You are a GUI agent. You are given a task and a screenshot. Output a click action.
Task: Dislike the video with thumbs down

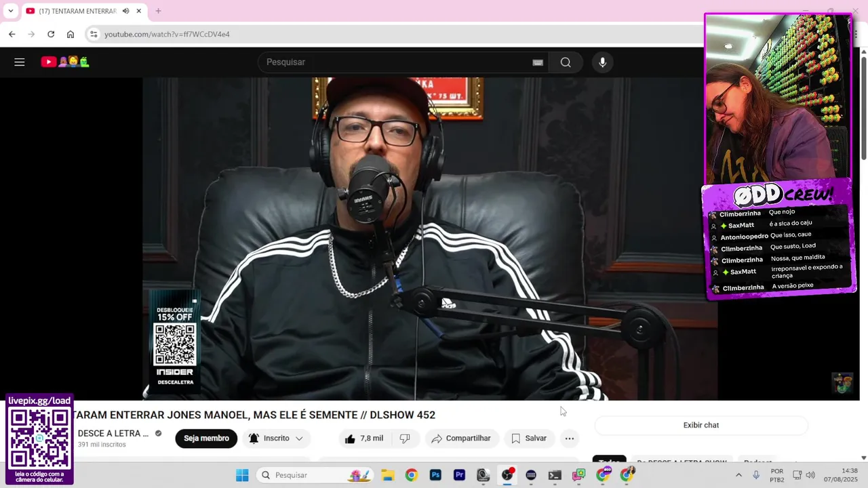[405, 439]
